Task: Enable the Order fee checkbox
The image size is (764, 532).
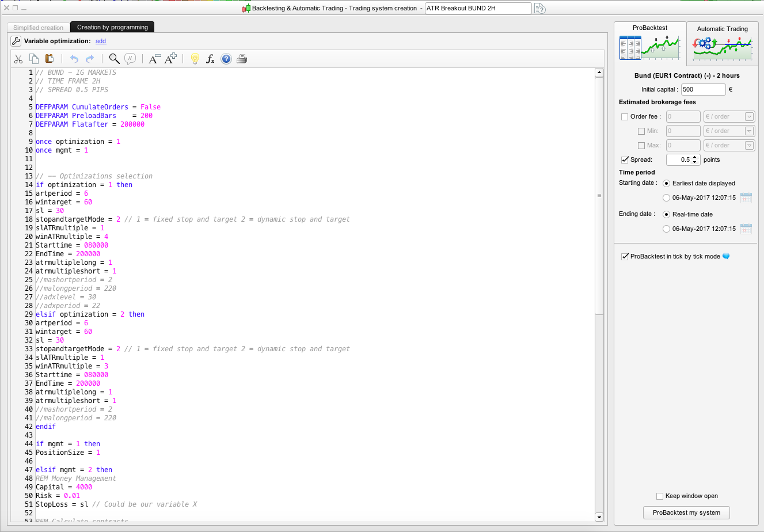Action: (625, 117)
